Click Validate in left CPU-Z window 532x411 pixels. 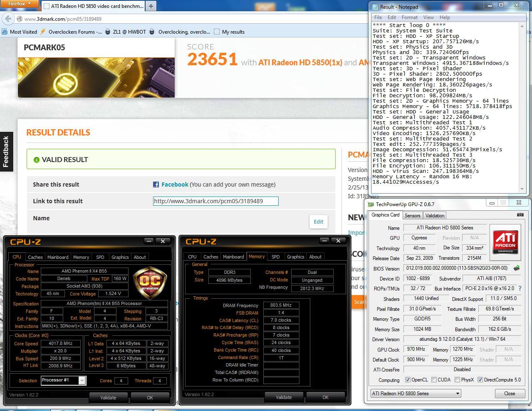click(x=108, y=398)
